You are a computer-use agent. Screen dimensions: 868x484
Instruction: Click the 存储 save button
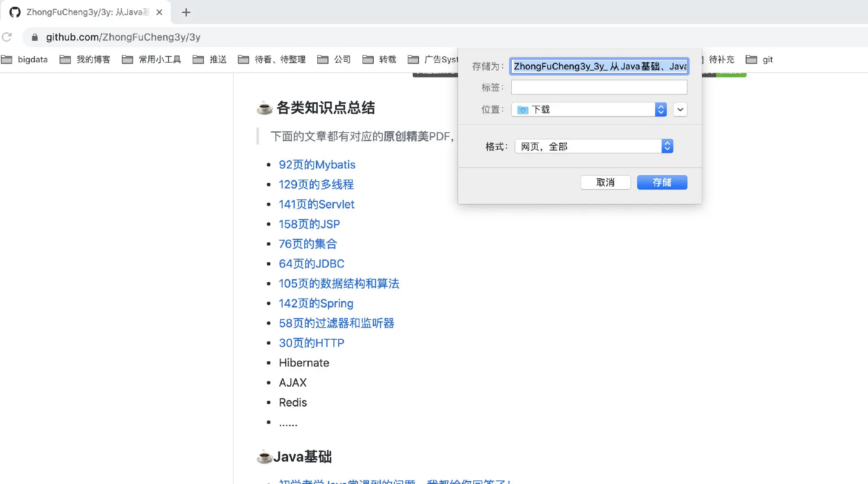[x=662, y=182]
